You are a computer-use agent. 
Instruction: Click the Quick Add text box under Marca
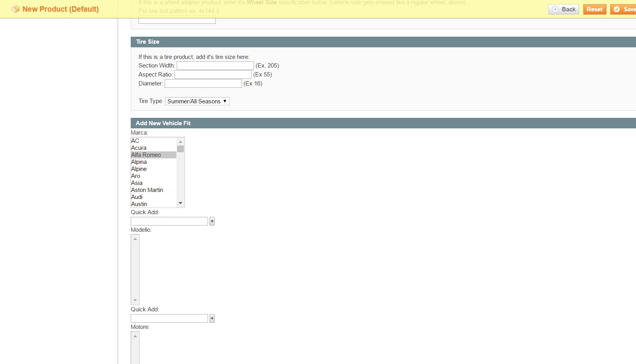click(169, 221)
